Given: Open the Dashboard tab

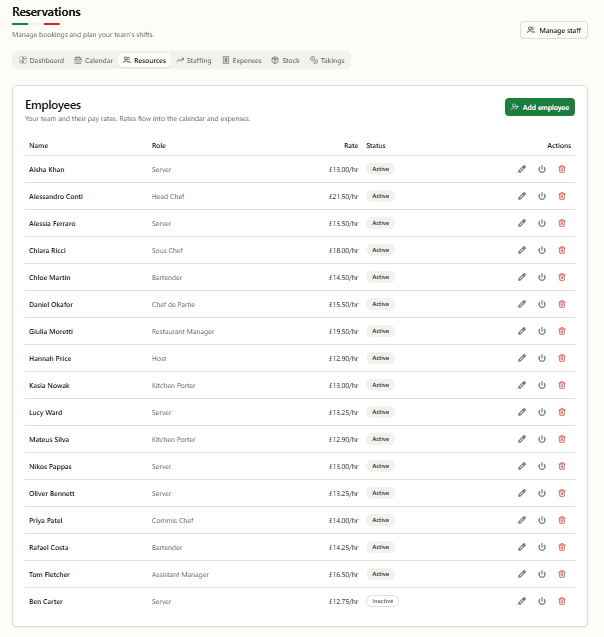Looking at the screenshot, I should [x=41, y=60].
